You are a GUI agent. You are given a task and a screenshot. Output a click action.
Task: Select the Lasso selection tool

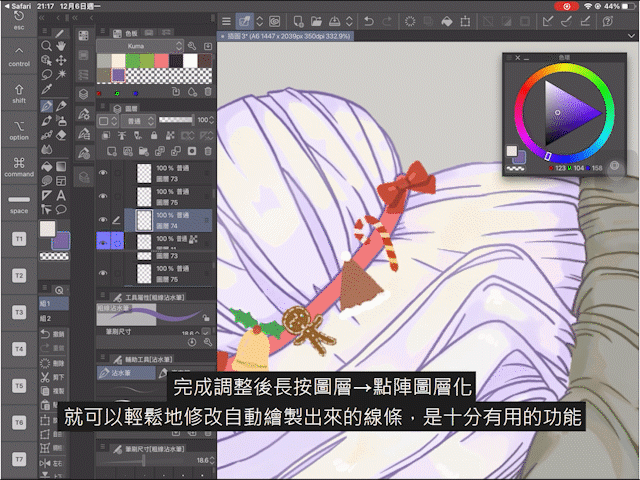pyautogui.click(x=47, y=75)
